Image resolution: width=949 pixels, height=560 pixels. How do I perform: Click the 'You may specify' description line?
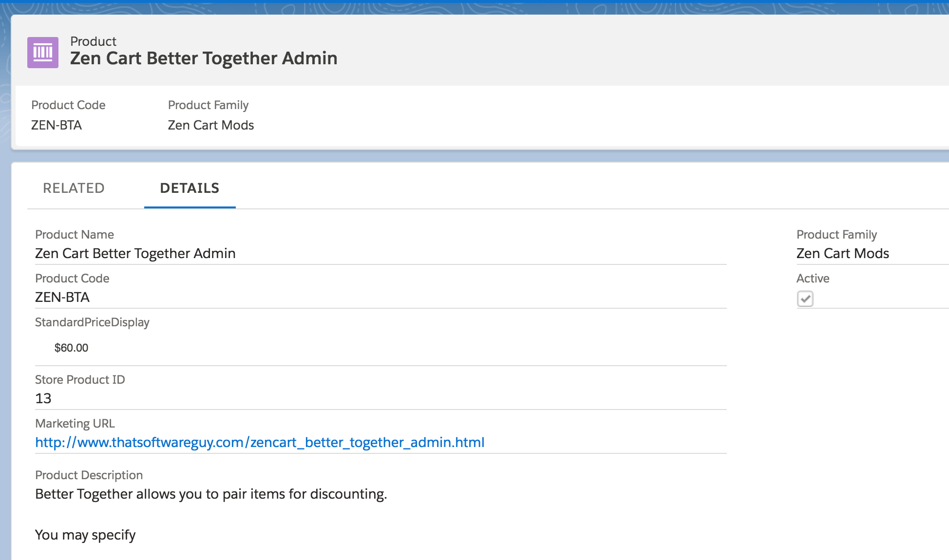pyautogui.click(x=85, y=535)
